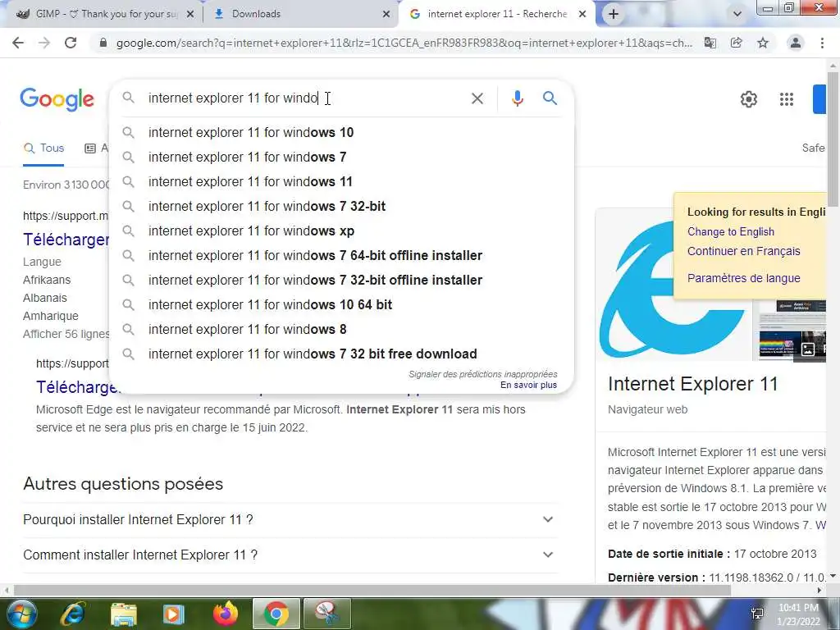Image resolution: width=840 pixels, height=630 pixels.
Task: Open the Google apps grid
Action: pyautogui.click(x=787, y=99)
